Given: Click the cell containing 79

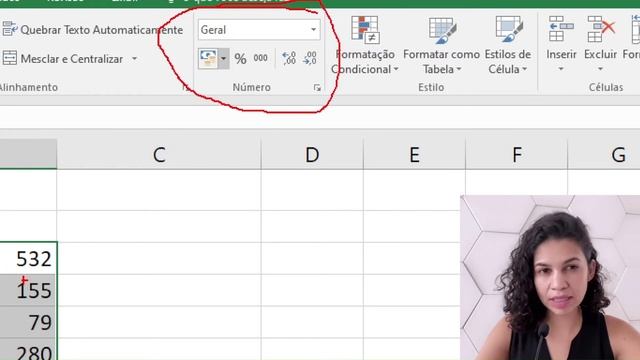Looking at the screenshot, I should 28,322.
